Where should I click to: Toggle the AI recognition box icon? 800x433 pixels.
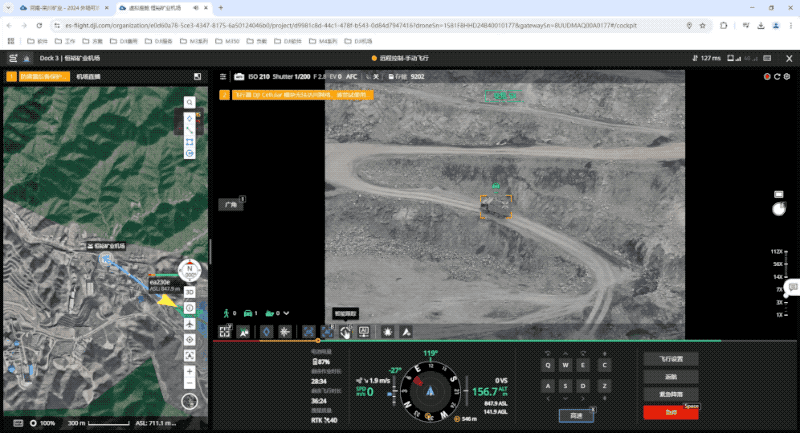pyautogui.click(x=327, y=332)
